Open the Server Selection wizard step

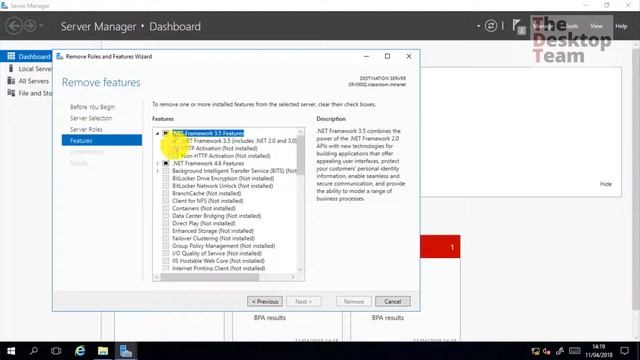tap(91, 118)
